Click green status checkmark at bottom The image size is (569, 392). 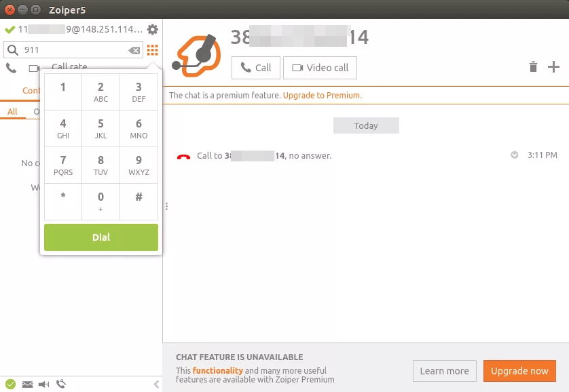(10, 384)
